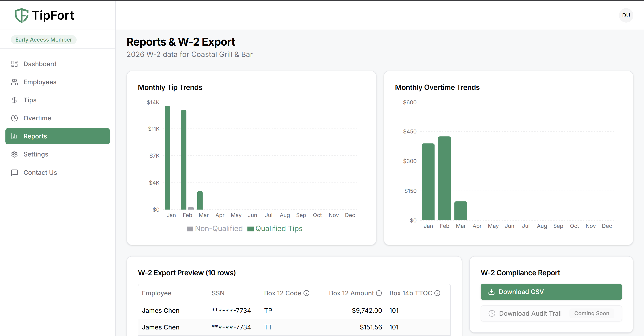Click the Settings gear icon
The image size is (644, 336).
(x=14, y=154)
